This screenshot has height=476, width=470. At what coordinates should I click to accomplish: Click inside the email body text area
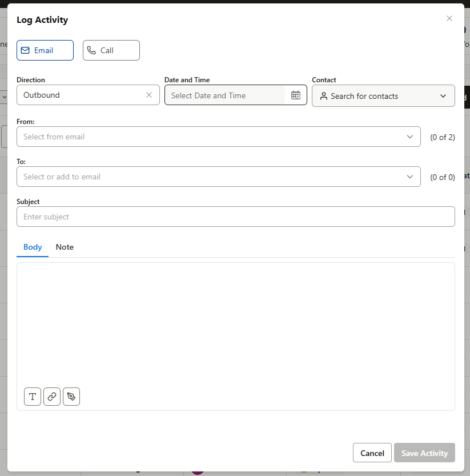235,320
